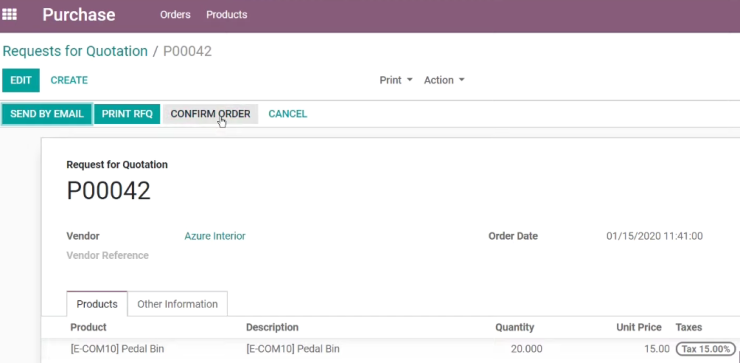Click PRINT RFQ button
This screenshot has width=740, height=363.
127,114
